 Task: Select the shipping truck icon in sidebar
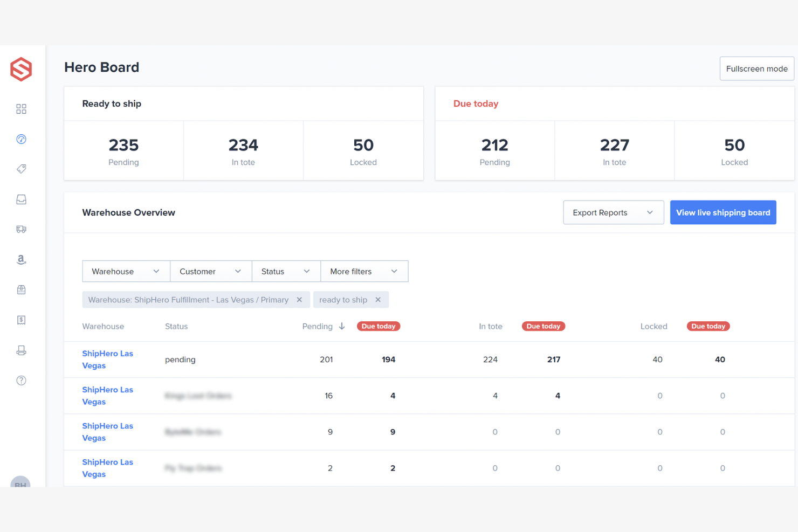(21, 229)
